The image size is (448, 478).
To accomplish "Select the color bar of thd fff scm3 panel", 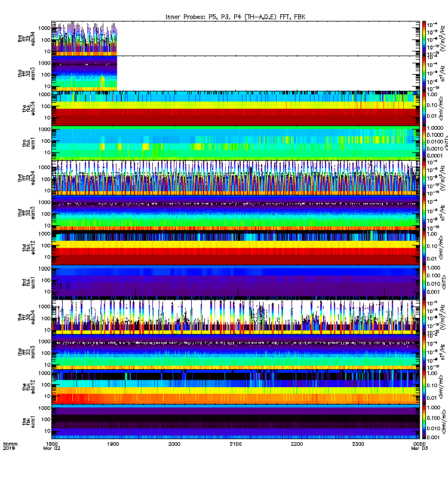I will [x=424, y=213].
